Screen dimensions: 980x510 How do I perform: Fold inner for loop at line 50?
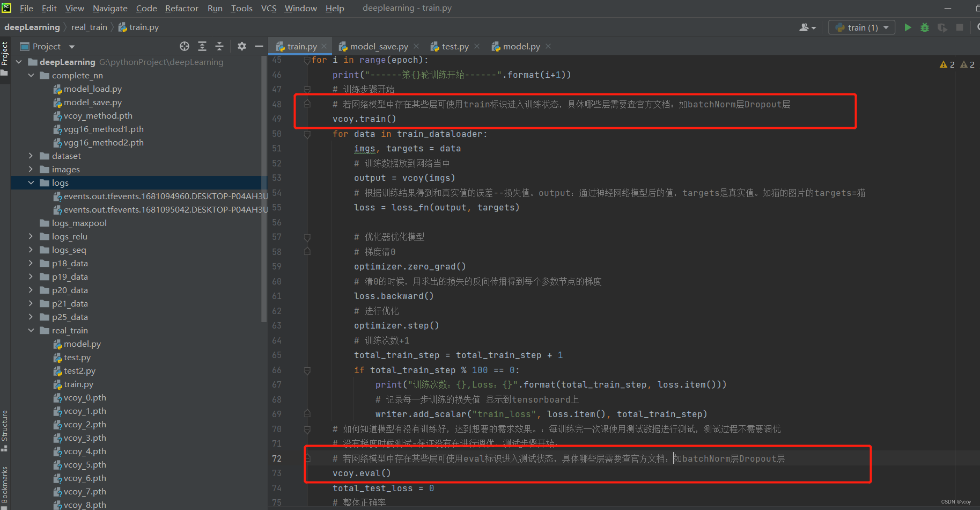[x=307, y=134]
